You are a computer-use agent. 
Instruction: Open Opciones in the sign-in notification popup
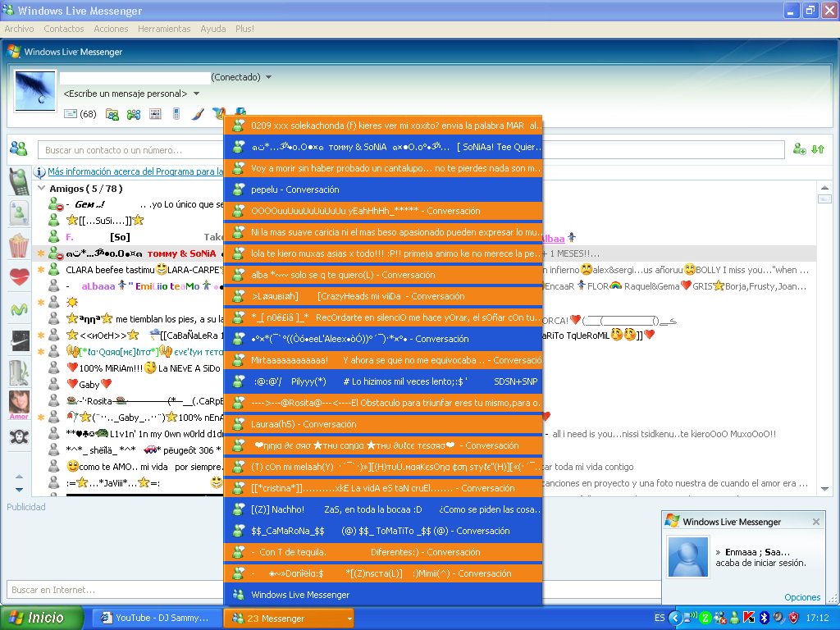(x=802, y=597)
